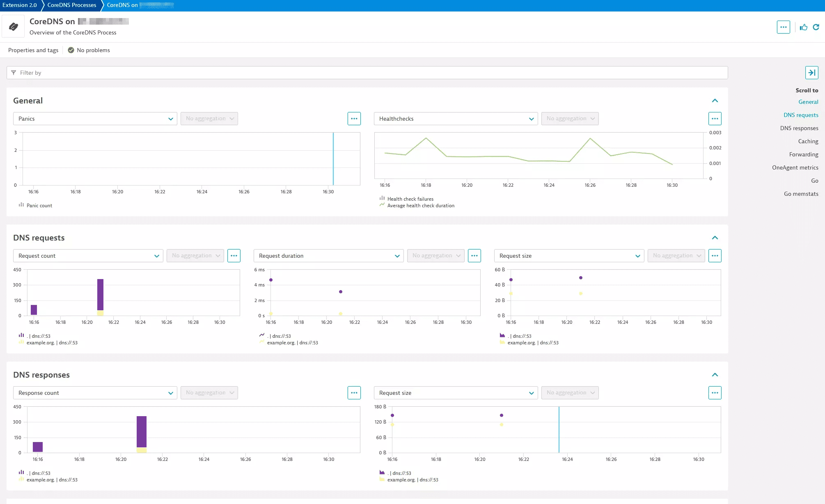The height and width of the screenshot is (504, 825).
Task: Go to Extension 2.0 breadcrumb
Action: coord(20,5)
